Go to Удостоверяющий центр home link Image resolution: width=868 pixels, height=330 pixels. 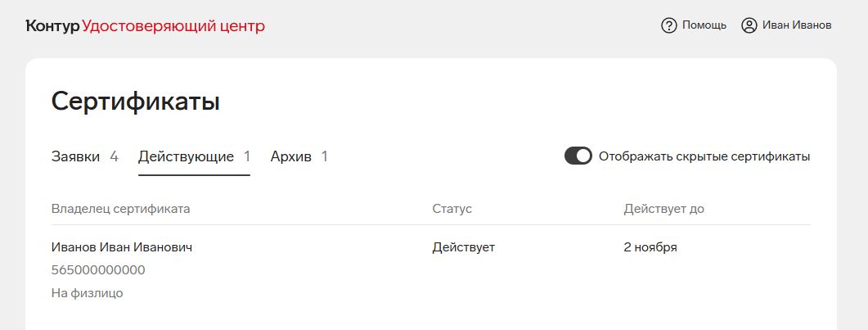(x=173, y=26)
